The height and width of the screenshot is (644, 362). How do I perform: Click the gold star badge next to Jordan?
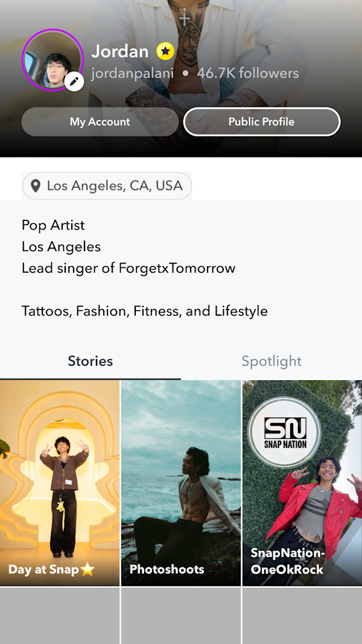tap(164, 51)
